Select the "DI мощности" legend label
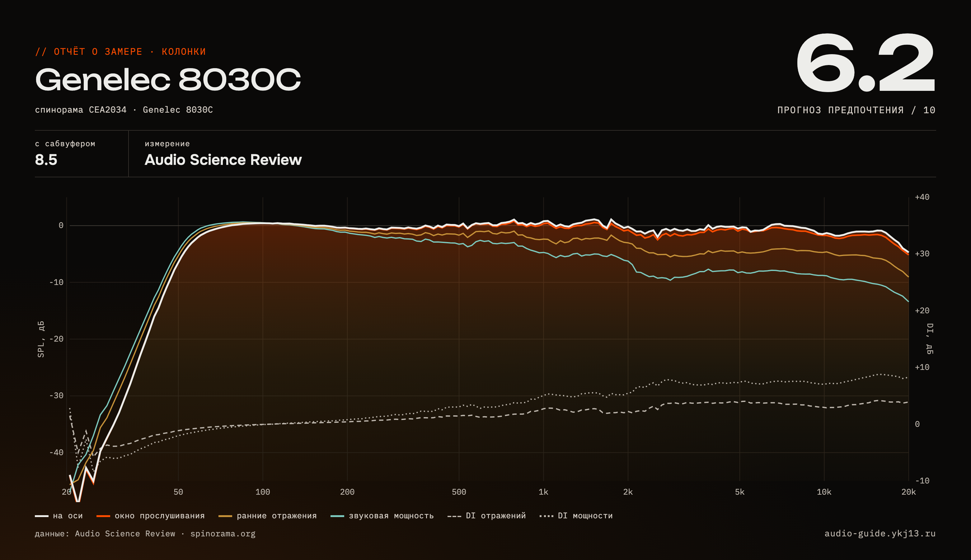Screen dimensions: 971x560 [x=585, y=516]
